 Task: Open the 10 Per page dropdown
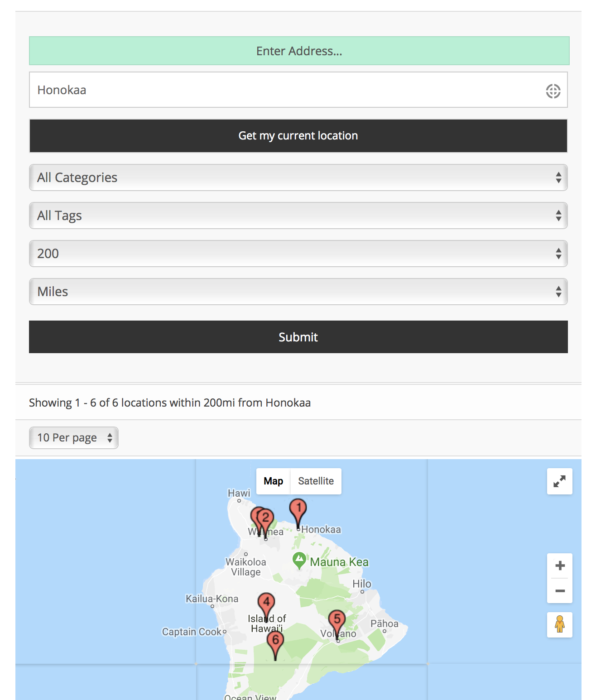[x=74, y=438]
